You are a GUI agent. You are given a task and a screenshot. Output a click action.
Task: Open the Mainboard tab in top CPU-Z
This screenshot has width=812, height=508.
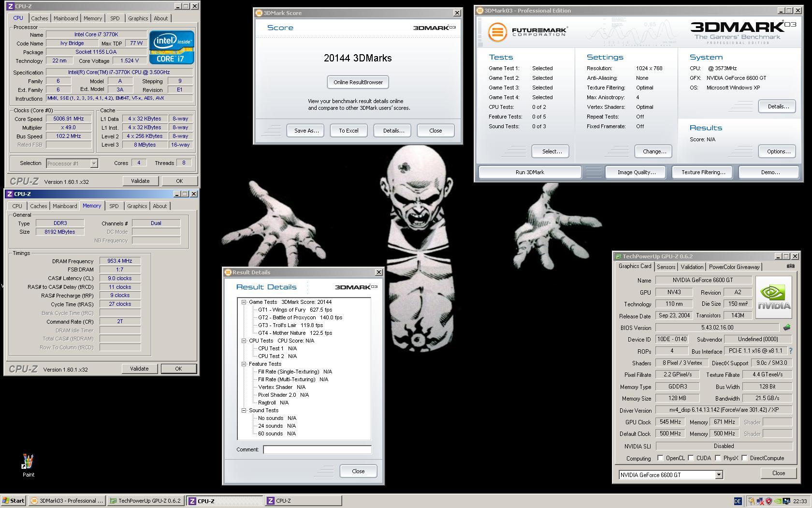coord(66,18)
